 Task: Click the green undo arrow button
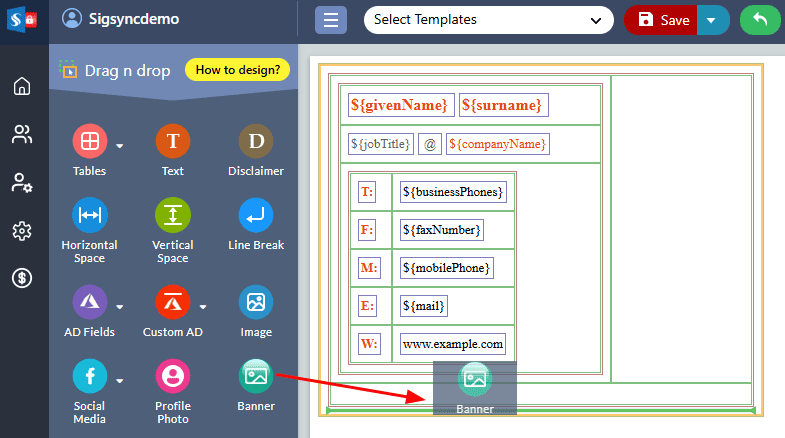coord(760,20)
